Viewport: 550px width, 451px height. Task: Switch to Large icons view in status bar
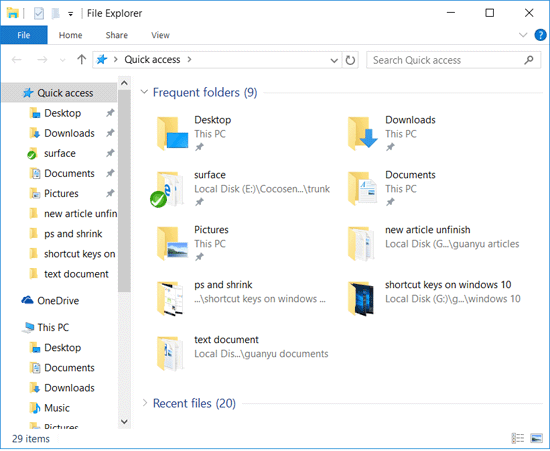tap(536, 438)
